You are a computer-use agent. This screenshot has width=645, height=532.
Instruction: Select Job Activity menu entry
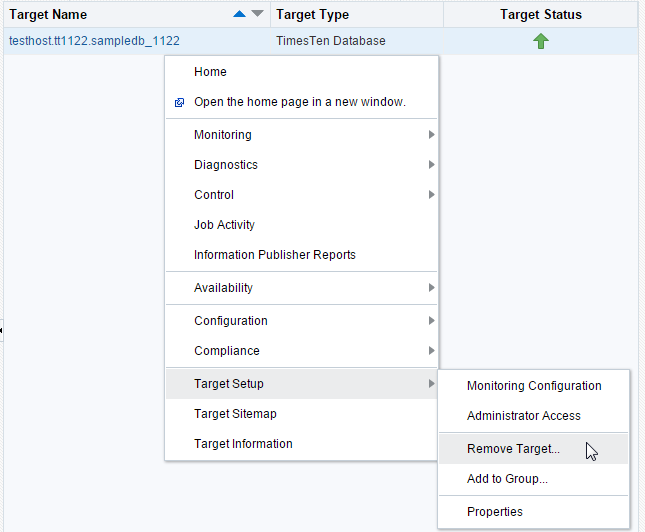point(302,225)
